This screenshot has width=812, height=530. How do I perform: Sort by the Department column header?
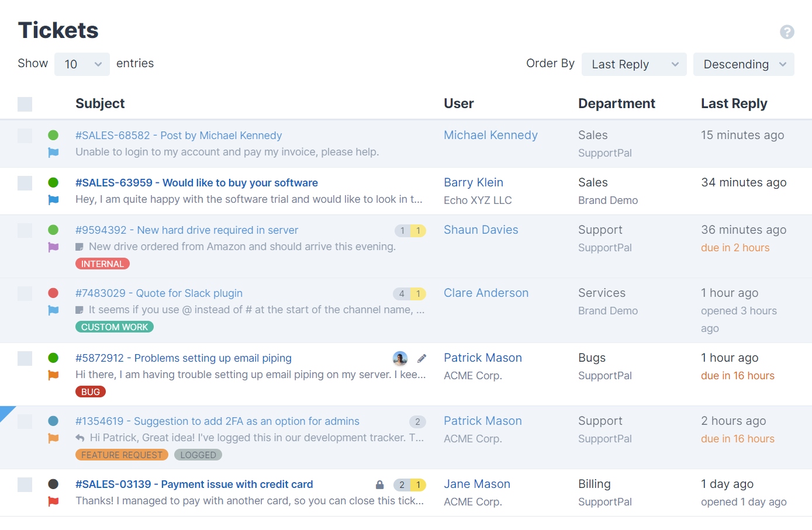617,103
